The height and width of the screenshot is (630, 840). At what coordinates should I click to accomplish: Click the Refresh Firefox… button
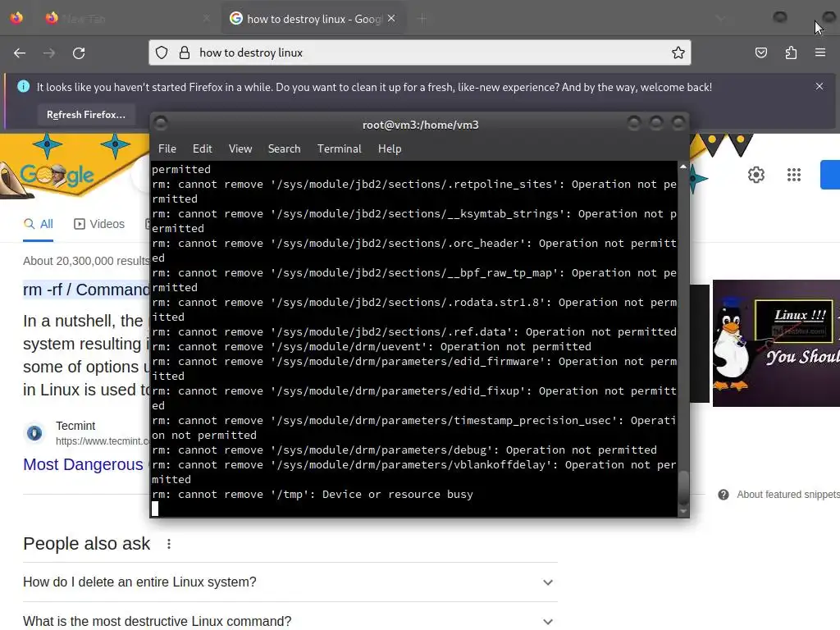(x=86, y=115)
